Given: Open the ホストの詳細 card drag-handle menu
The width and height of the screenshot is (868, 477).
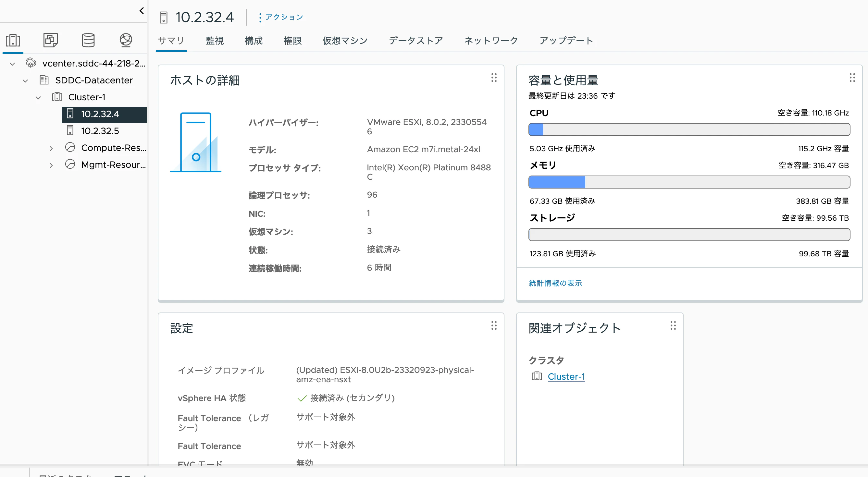Looking at the screenshot, I should tap(494, 78).
